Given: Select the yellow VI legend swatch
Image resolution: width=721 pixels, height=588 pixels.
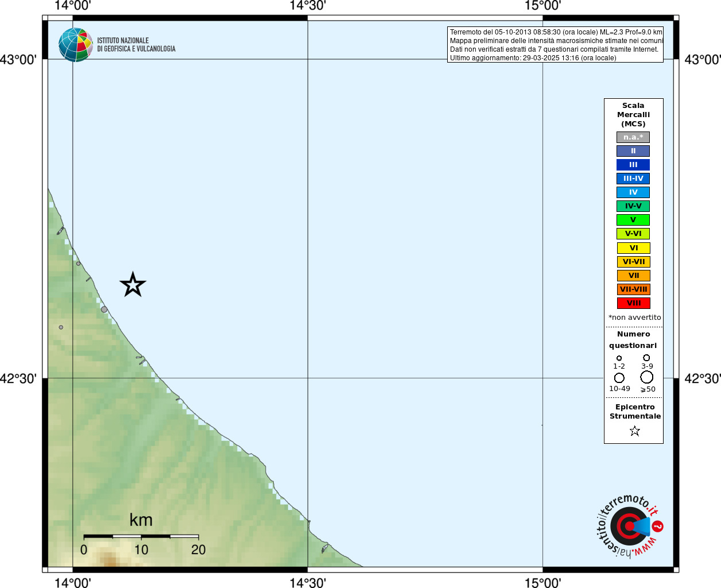Looking at the screenshot, I should click(x=634, y=248).
